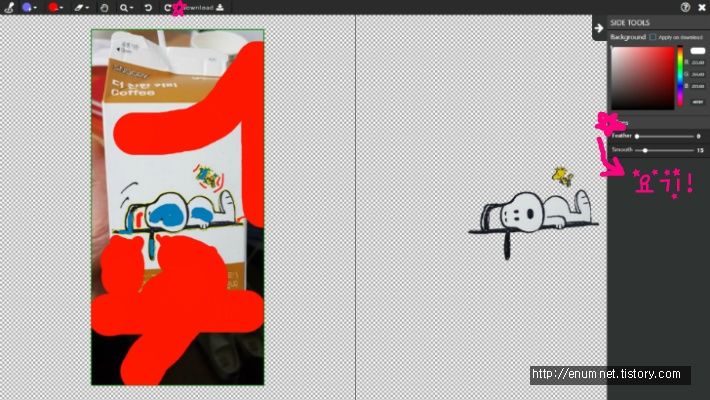Click the G color value field

pos(698,74)
